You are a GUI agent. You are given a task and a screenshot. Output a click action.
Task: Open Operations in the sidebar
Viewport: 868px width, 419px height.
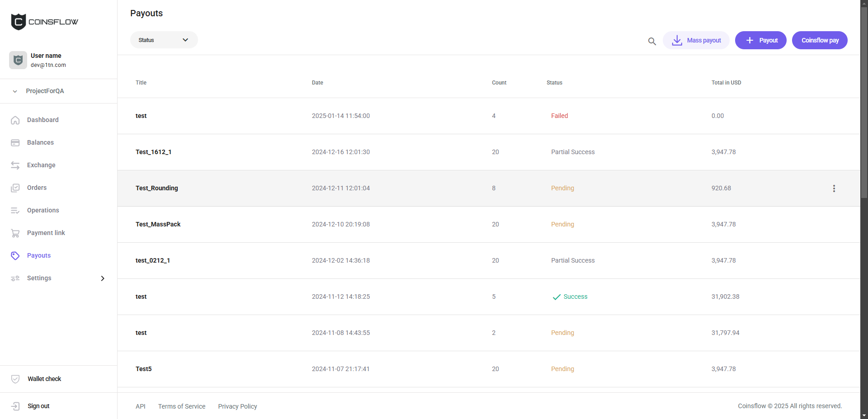[43, 211]
